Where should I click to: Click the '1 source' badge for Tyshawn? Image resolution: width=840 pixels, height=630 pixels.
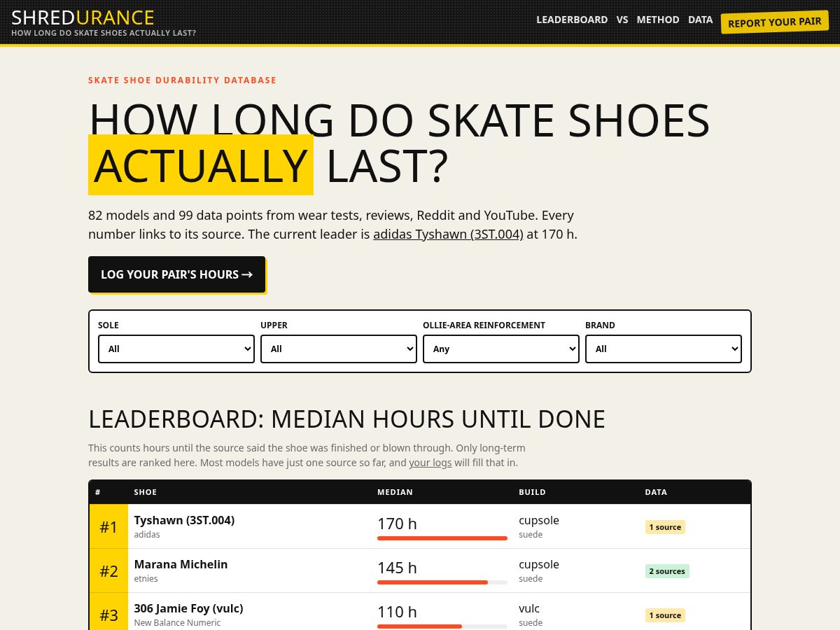pos(665,527)
